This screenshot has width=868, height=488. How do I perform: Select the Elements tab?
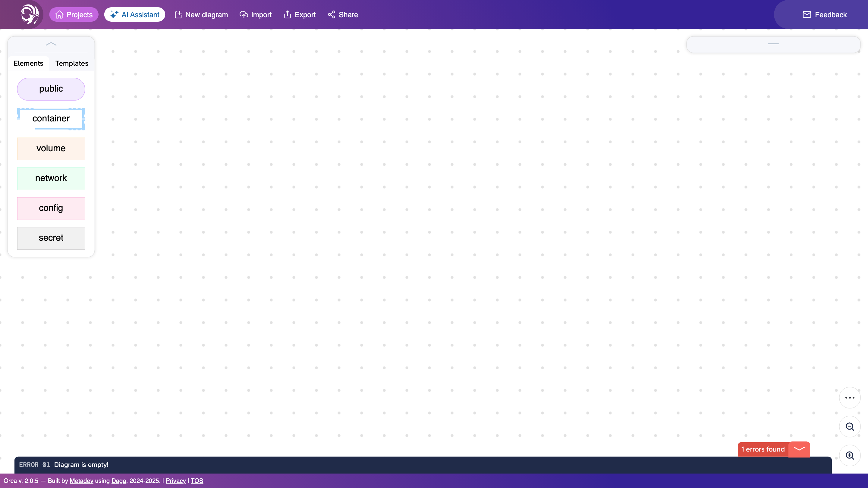pos(28,63)
